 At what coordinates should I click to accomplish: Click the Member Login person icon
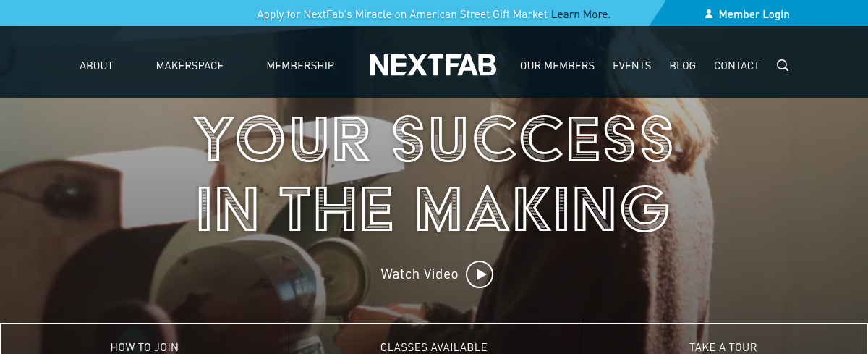click(x=709, y=14)
